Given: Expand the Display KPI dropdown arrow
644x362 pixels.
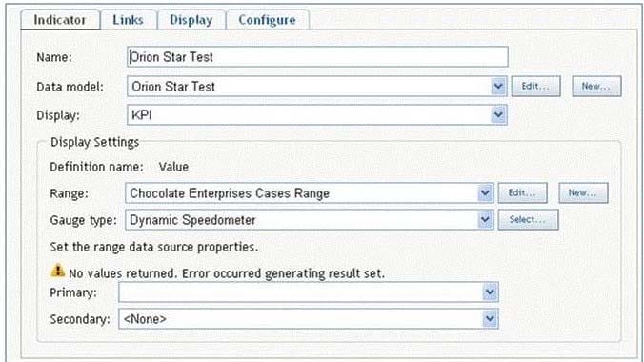Looking at the screenshot, I should point(498,115).
